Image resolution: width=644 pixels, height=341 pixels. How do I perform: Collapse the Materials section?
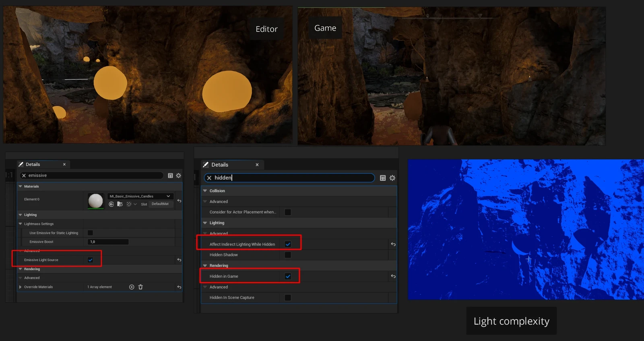(21, 186)
